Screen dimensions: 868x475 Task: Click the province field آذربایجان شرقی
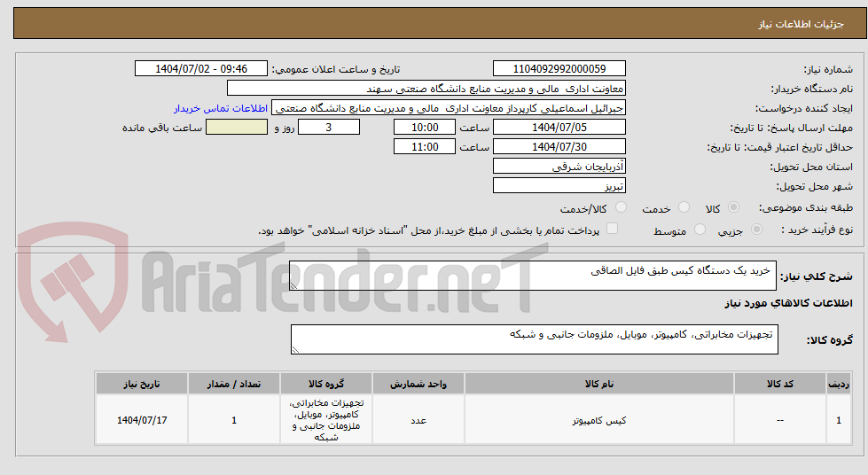(559, 166)
